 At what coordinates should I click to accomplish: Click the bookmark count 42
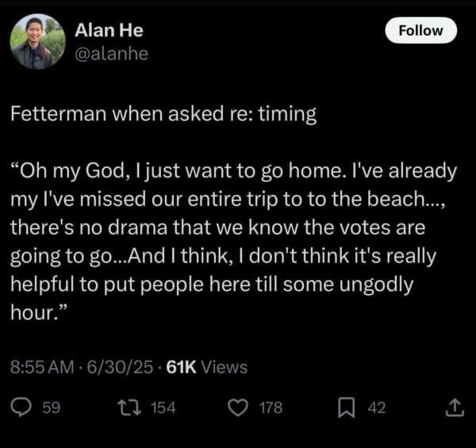pyautogui.click(x=377, y=408)
